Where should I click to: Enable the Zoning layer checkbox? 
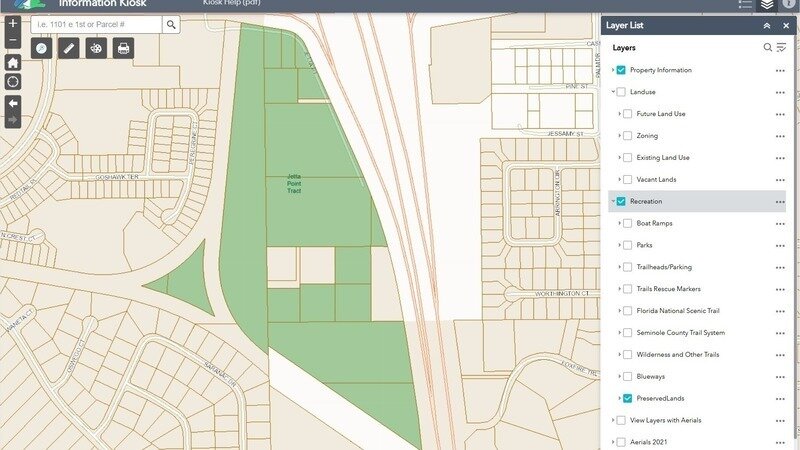[x=627, y=136]
